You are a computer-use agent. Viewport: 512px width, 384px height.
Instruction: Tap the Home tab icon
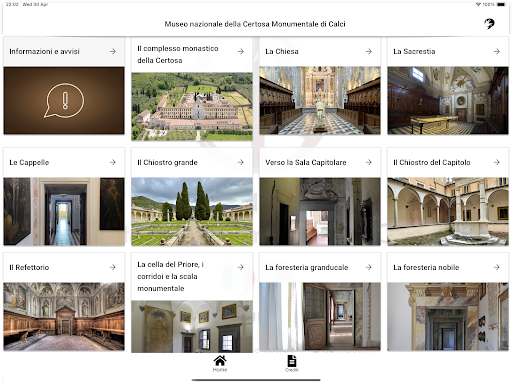point(220,361)
